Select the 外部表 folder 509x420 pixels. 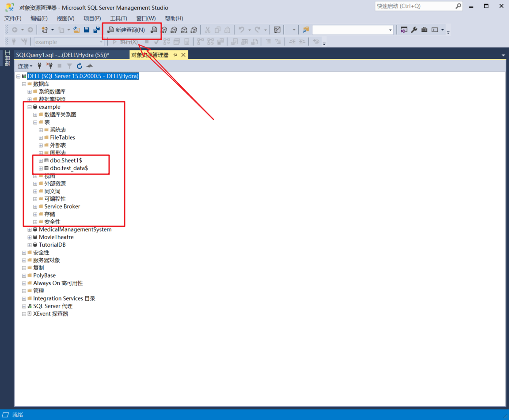click(58, 145)
